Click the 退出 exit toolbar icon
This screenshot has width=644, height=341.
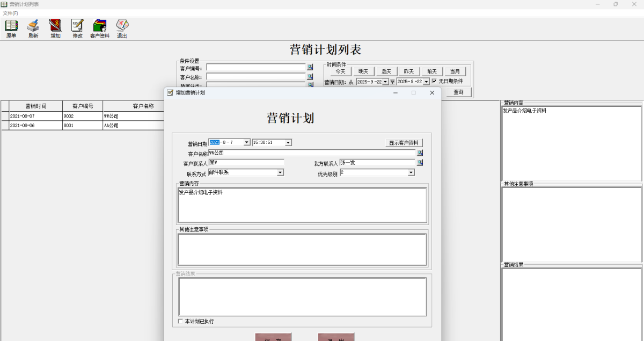(x=121, y=28)
